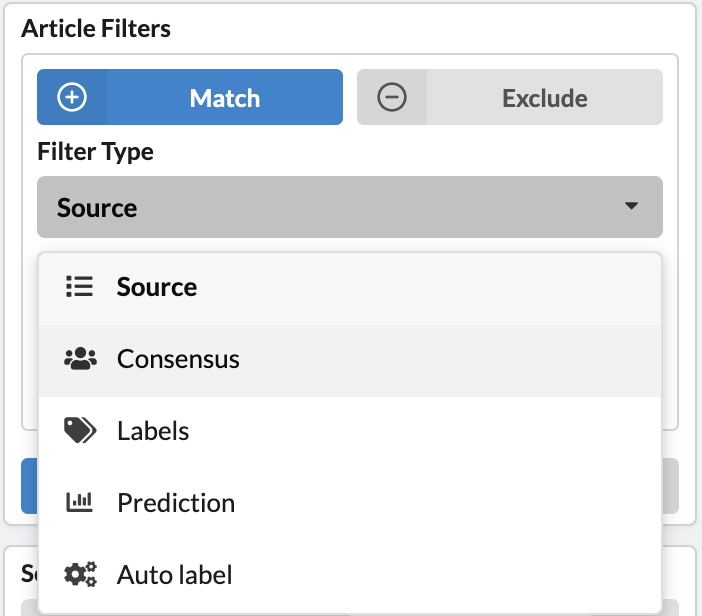Click the Exclude text label
The image size is (702, 616).
[x=545, y=98]
